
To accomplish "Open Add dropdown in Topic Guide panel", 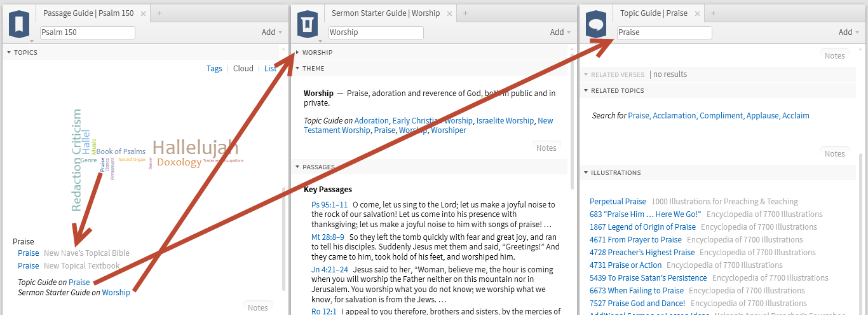I will coord(848,32).
